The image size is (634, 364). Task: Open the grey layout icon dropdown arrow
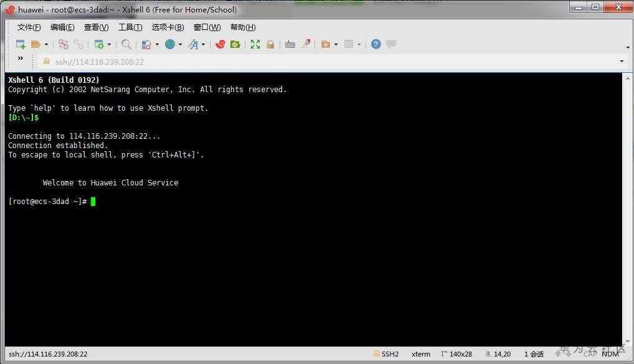(x=359, y=45)
